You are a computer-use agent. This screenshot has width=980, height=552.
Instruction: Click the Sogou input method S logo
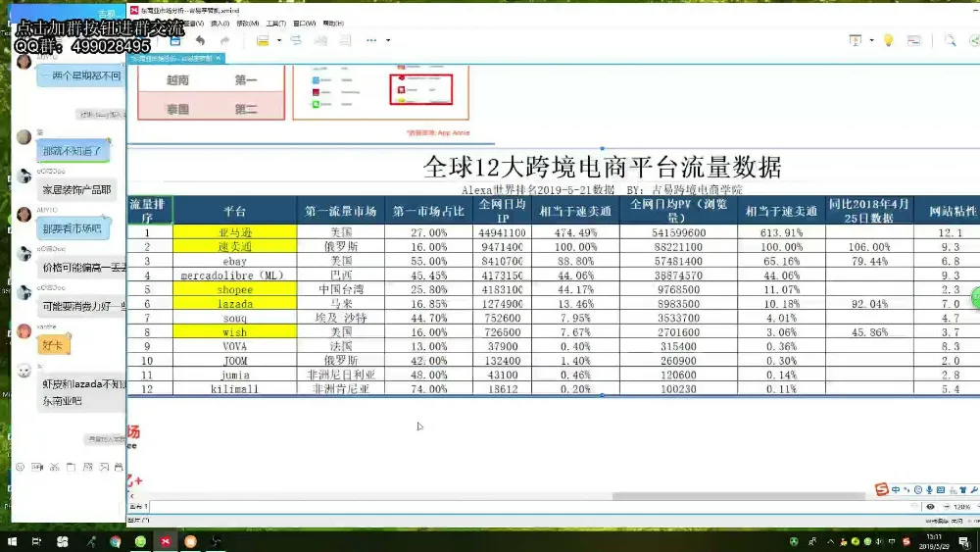point(882,489)
